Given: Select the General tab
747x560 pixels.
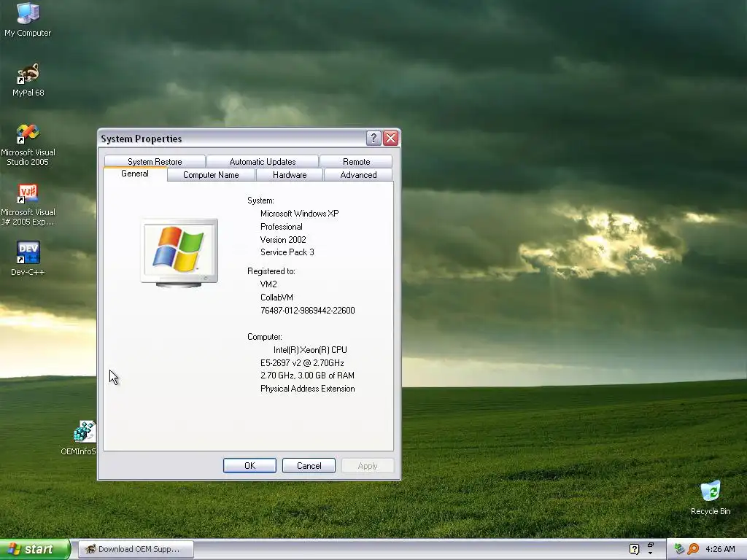Looking at the screenshot, I should 135,174.
